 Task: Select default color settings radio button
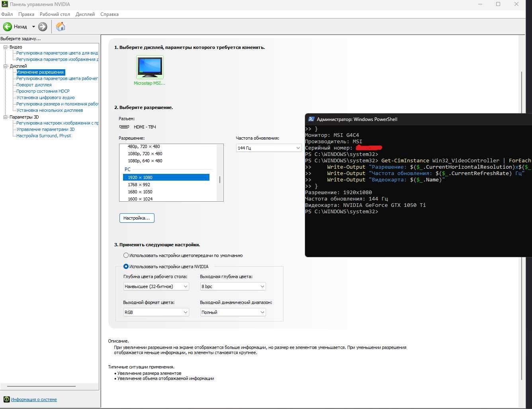click(x=126, y=255)
